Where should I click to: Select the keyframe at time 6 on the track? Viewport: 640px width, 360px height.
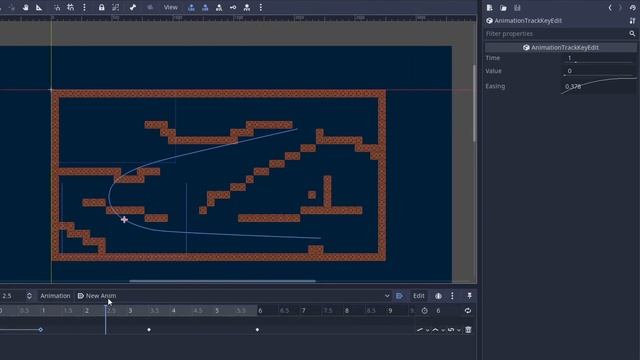[x=257, y=329]
